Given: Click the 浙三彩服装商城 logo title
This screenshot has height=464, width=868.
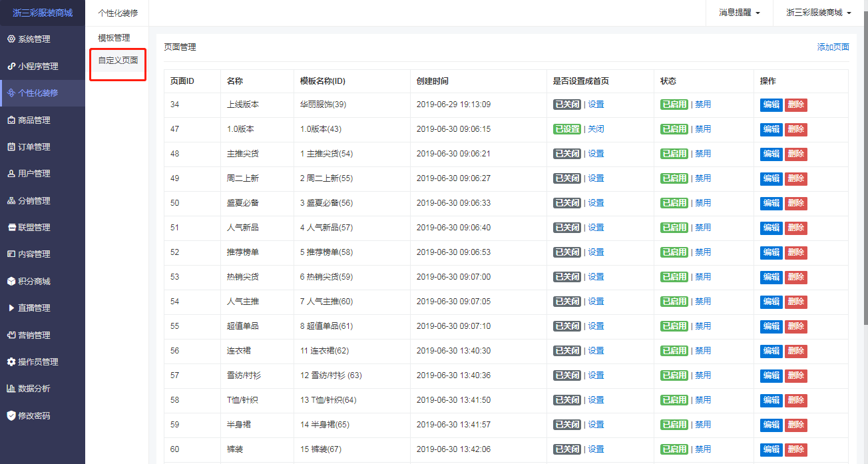Looking at the screenshot, I should [x=43, y=13].
